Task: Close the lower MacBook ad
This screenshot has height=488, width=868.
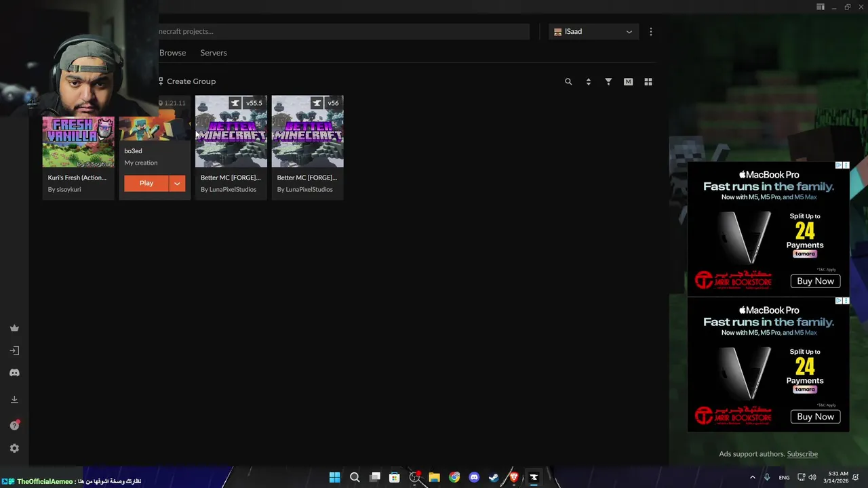Action: (846, 301)
